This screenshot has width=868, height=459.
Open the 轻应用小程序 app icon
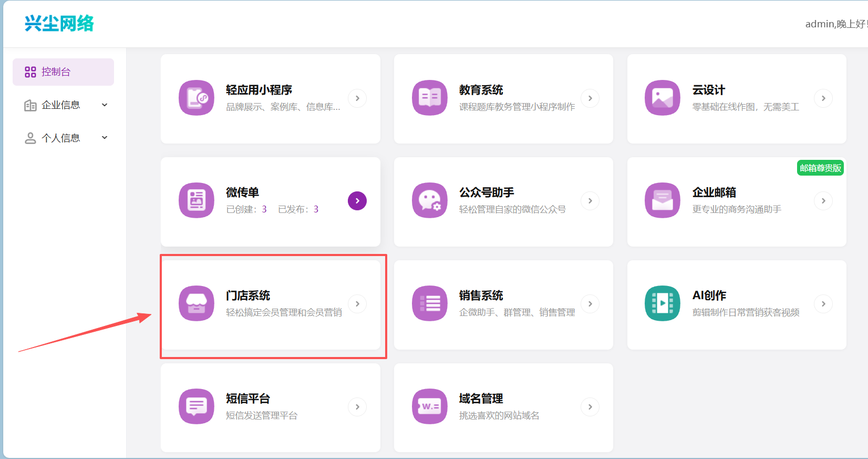[197, 98]
